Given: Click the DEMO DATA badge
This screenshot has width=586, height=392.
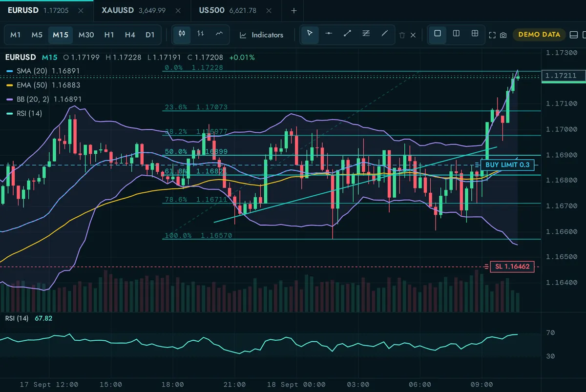Looking at the screenshot, I should tap(539, 35).
